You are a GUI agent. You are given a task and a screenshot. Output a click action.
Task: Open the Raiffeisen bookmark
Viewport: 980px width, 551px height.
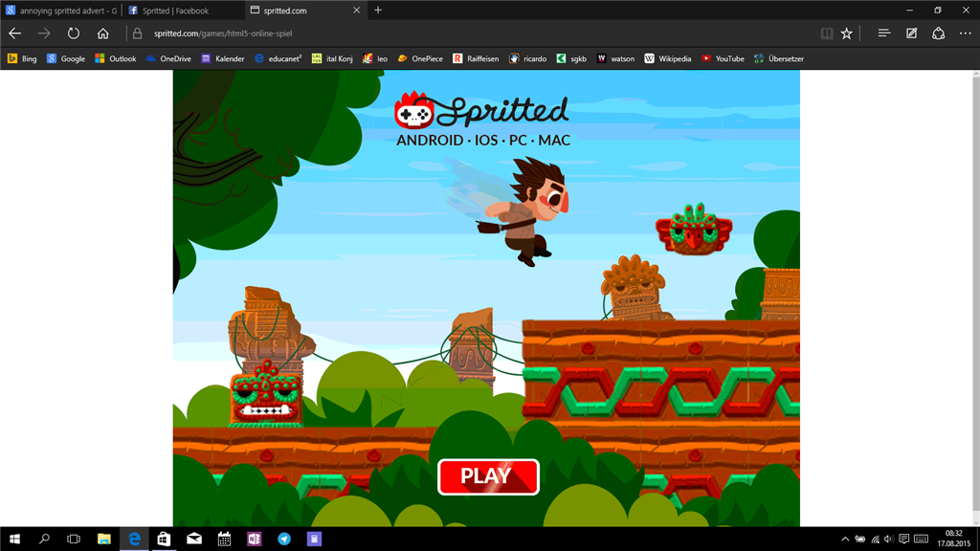click(x=476, y=58)
